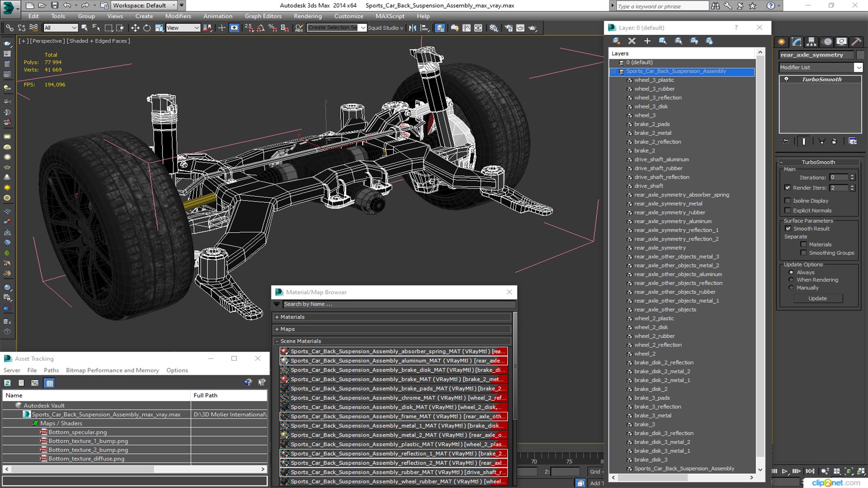
Task: Click the Search by Name field
Action: 398,304
